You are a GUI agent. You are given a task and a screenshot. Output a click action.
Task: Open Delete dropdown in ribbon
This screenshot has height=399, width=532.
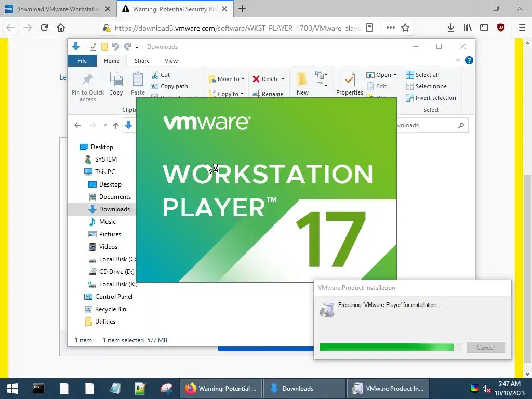point(269,79)
